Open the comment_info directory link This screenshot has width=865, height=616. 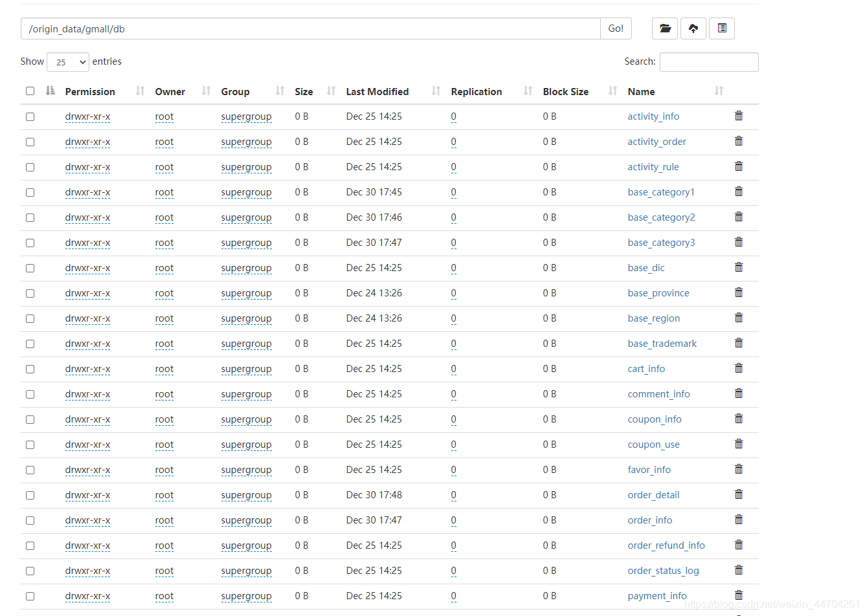coord(658,394)
